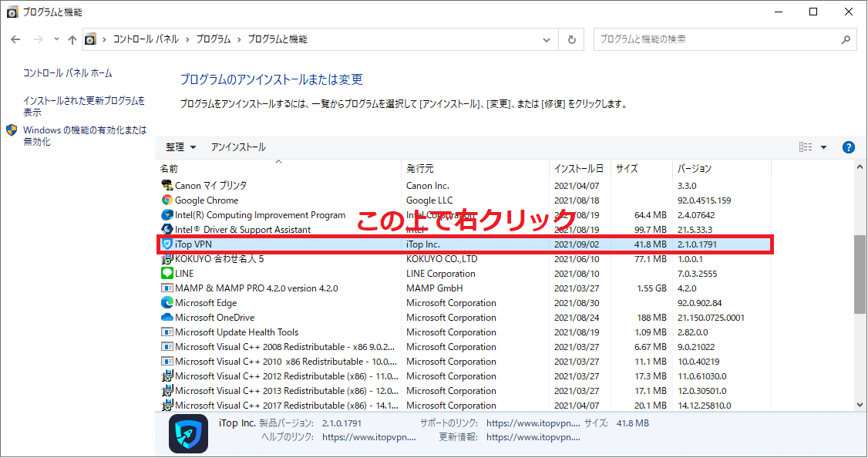Select the LINE program name
The width and height of the screenshot is (868, 458).
[x=184, y=274]
